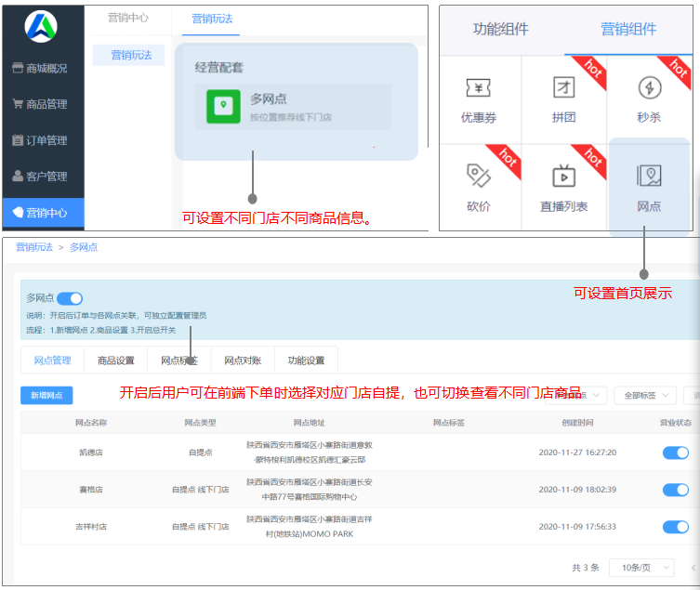Open the 网点管理 tab
This screenshot has width=700, height=590.
coord(52,361)
